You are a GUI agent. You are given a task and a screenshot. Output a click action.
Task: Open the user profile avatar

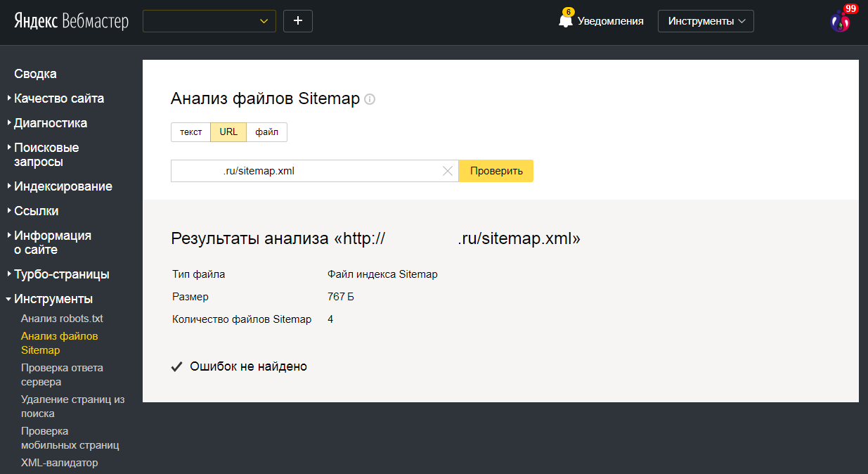[x=840, y=22]
